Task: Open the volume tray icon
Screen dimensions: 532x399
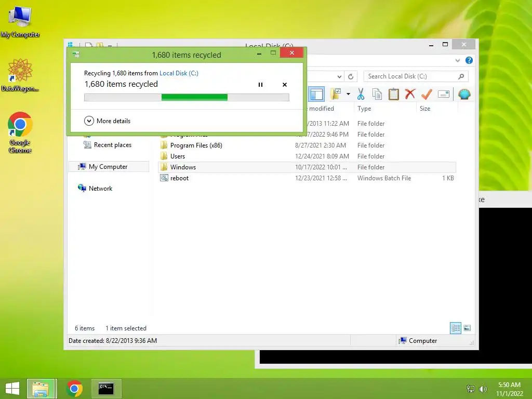Action: click(x=483, y=389)
